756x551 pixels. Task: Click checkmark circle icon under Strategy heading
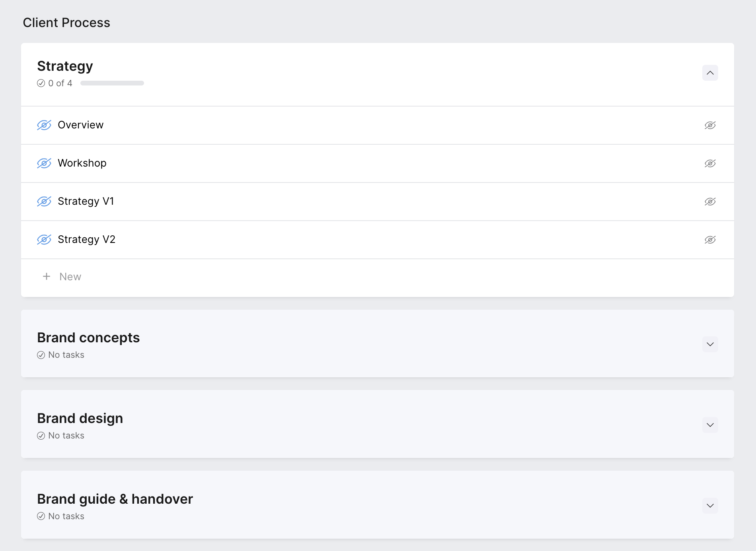(x=41, y=83)
